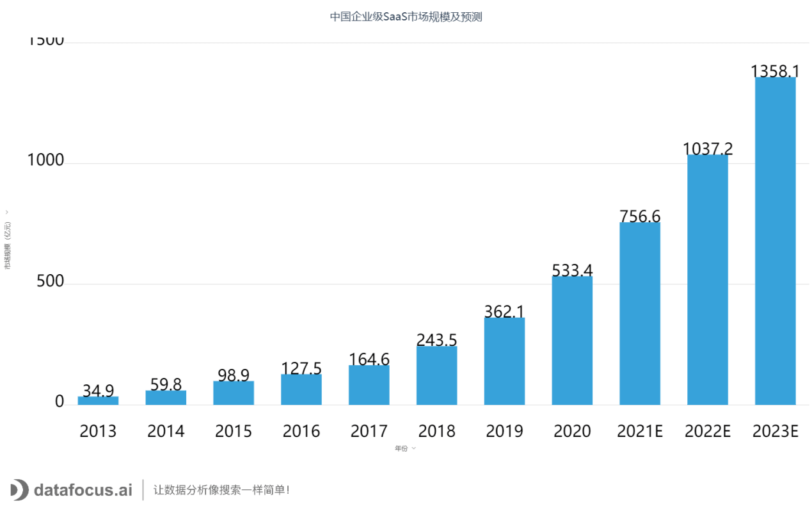This screenshot has width=812, height=506.
Task: Select the 2018 year label
Action: point(436,431)
